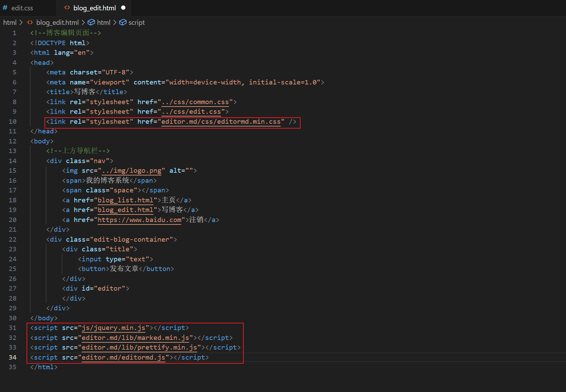Click the HTML file icon on blog_edit.html tab
Viewport: 566px width, 392px height.
67,8
